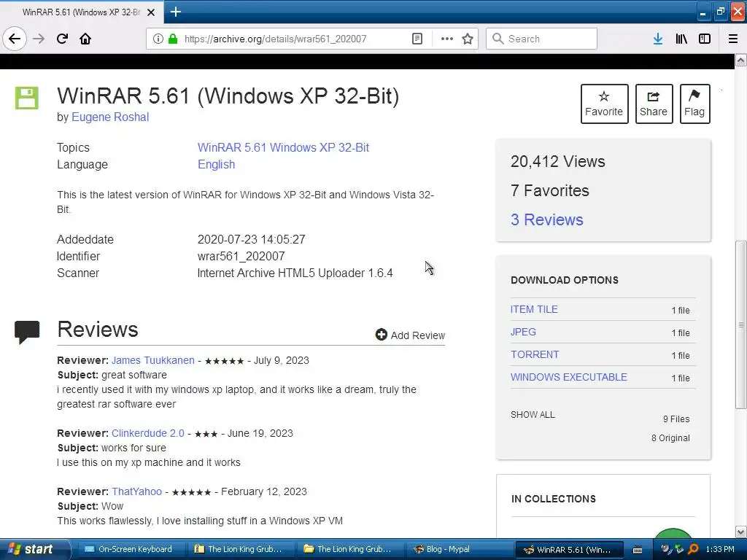Switch to Blog - Mypal taskbar window
The width and height of the screenshot is (747, 560).
pyautogui.click(x=460, y=549)
